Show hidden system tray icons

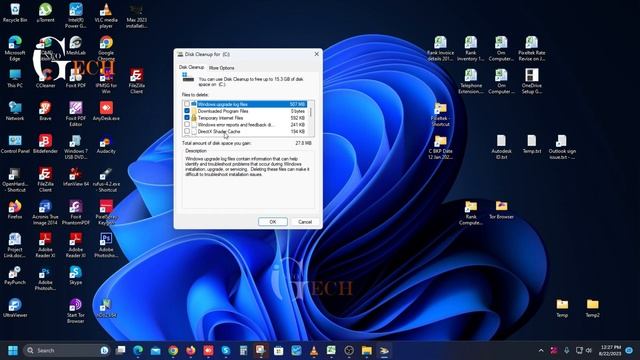click(541, 350)
